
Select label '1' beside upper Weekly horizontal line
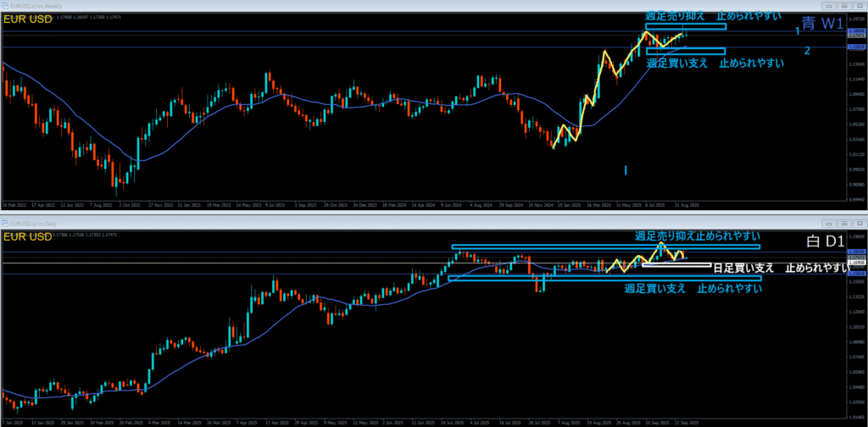[x=798, y=31]
